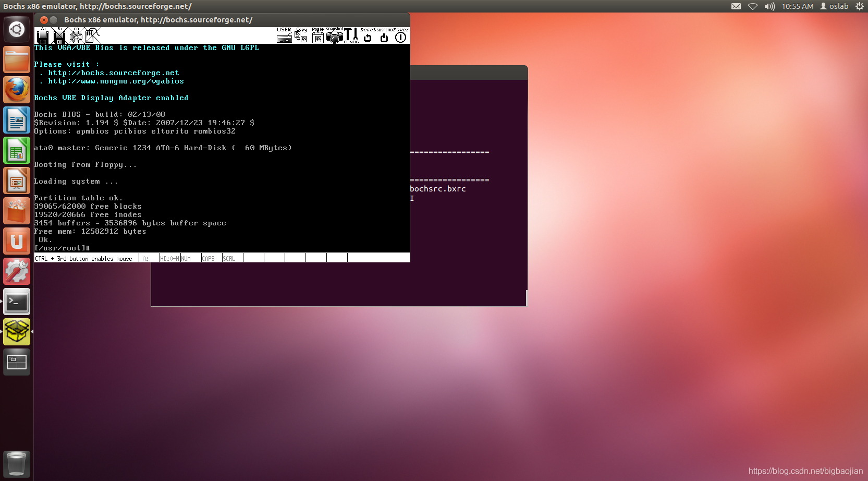Click the USER keyboard button
Viewport: 868px width, 481px height.
click(284, 35)
